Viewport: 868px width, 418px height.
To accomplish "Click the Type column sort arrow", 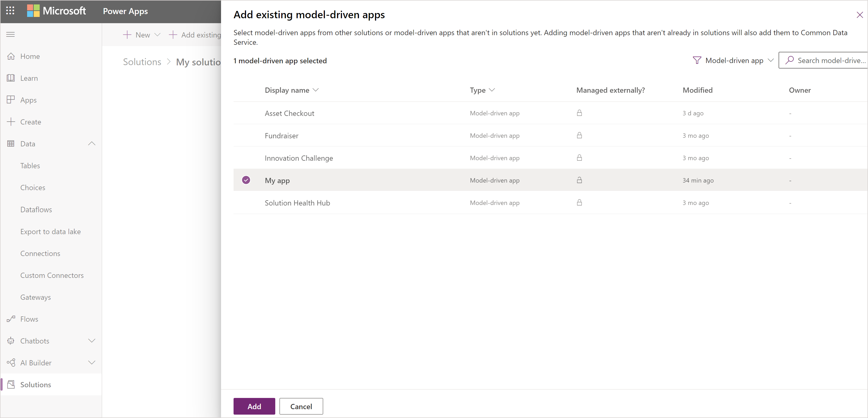I will click(491, 90).
